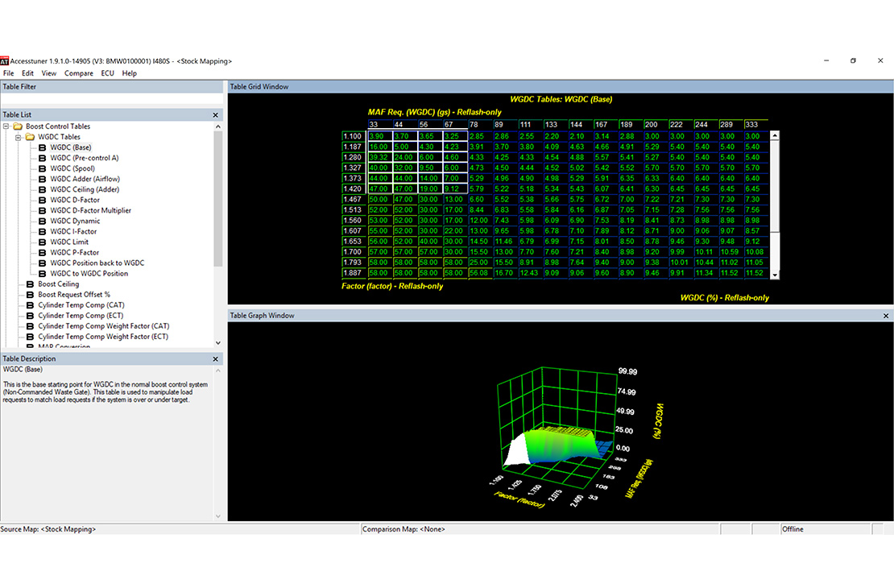
Task: Select the WGDC (Spool) table
Action: point(72,169)
